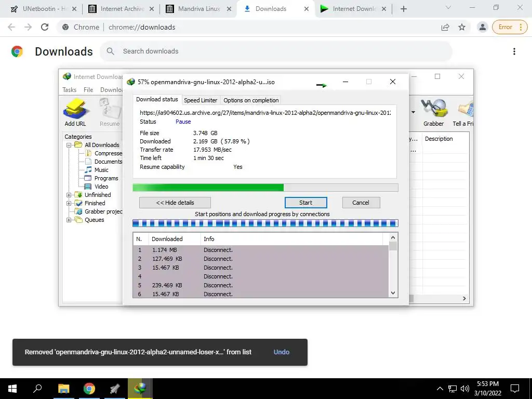The image size is (532, 399).
Task: Select connection row 5 with 239.469 KB
Action: pos(261,285)
